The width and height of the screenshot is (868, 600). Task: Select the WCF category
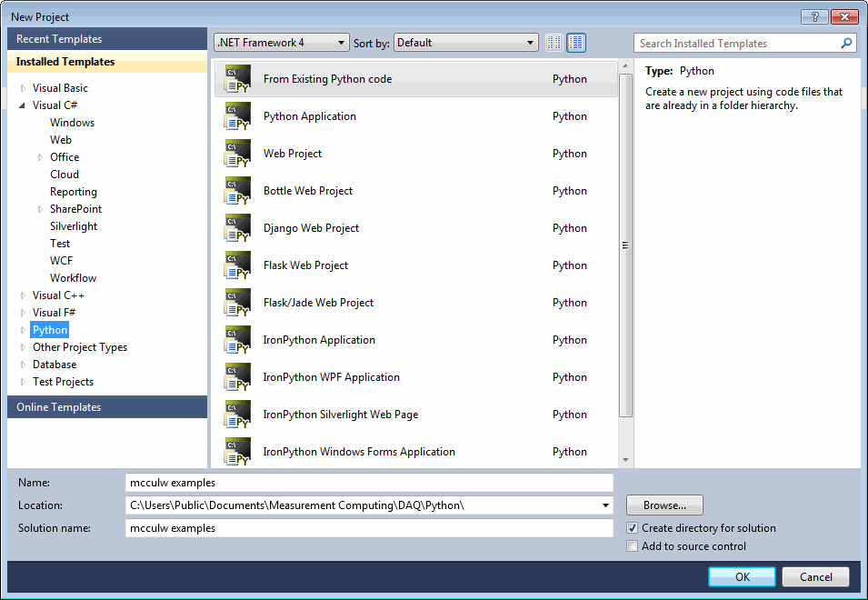[x=61, y=261]
